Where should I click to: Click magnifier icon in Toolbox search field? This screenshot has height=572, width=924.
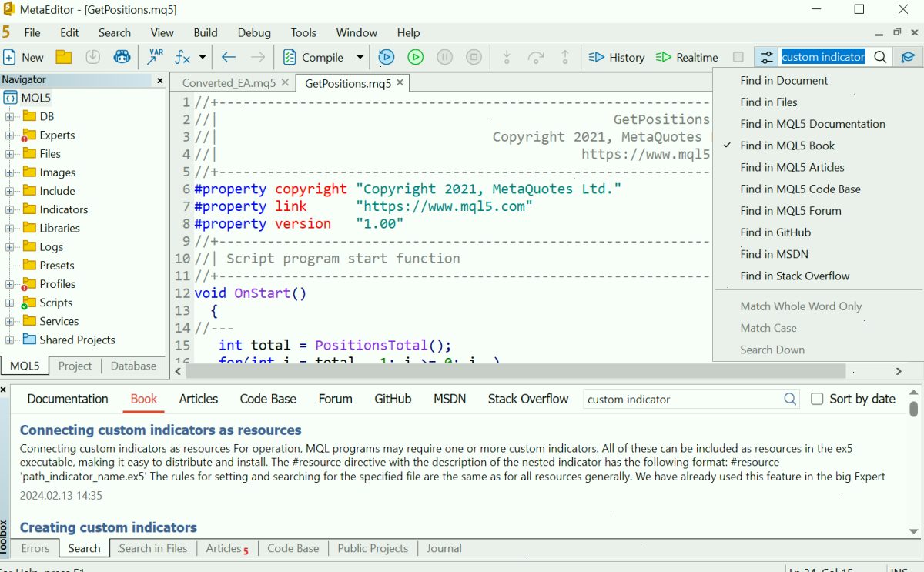coord(790,399)
